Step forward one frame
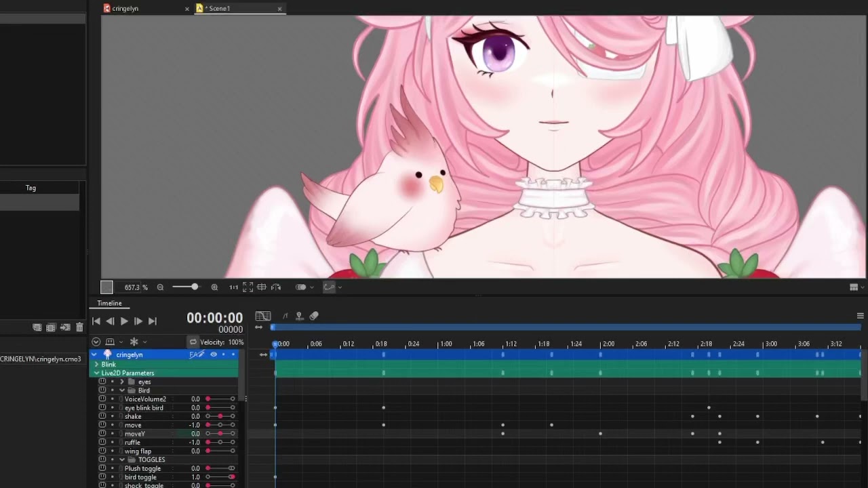Screen dimensions: 868x488 click(x=138, y=321)
